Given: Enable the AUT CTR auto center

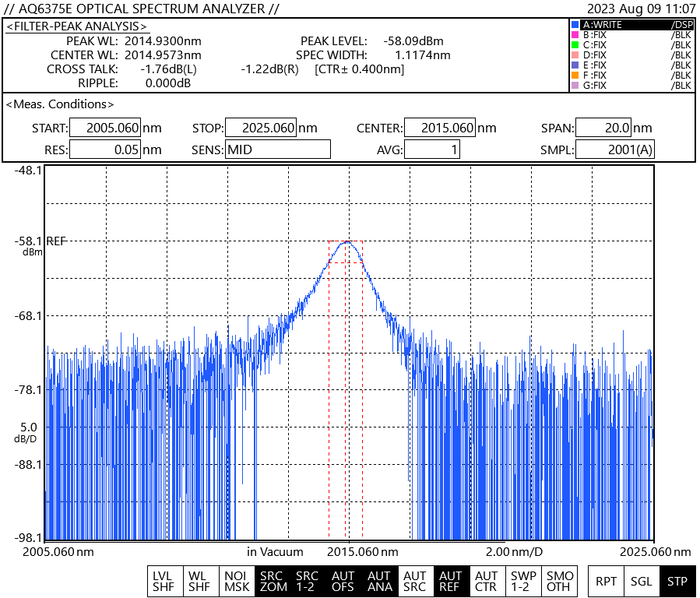Looking at the screenshot, I should (487, 581).
